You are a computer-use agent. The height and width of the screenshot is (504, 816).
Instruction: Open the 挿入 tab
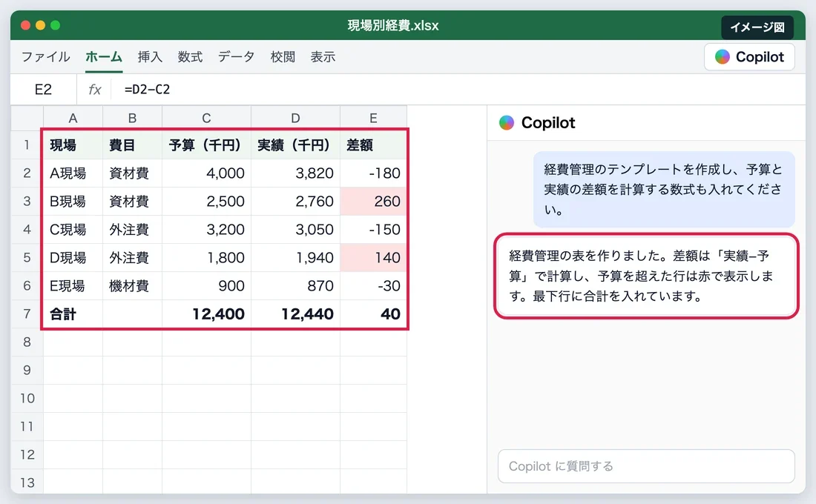(x=150, y=56)
